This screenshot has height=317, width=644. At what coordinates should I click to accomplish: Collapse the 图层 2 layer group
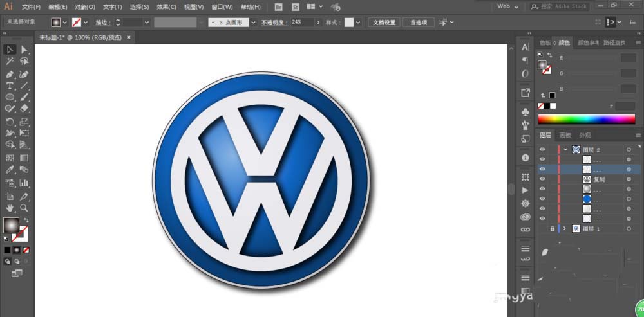click(x=565, y=150)
